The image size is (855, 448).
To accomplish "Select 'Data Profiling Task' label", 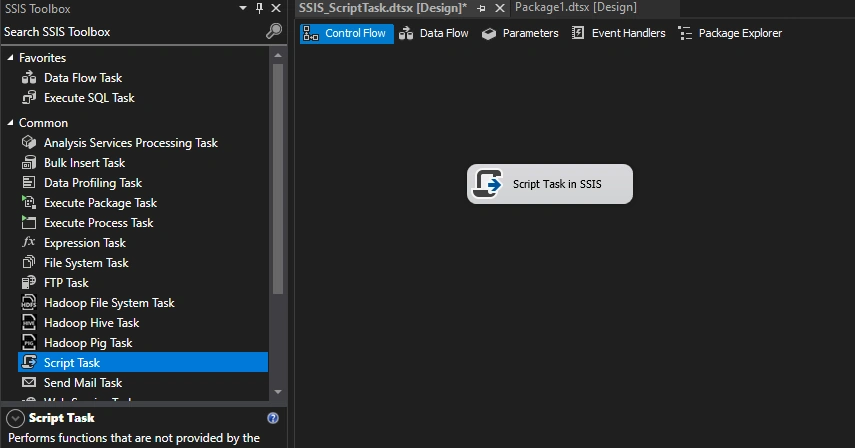I will [x=93, y=183].
